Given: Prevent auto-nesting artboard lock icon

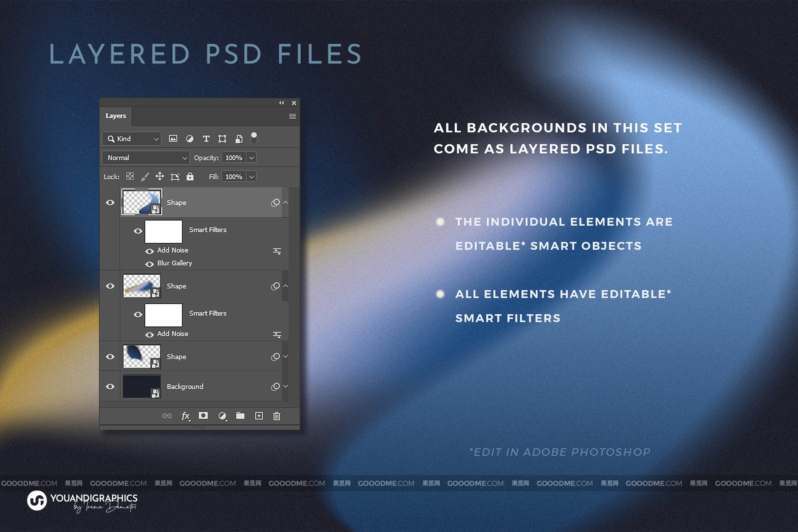Looking at the screenshot, I should click(175, 177).
